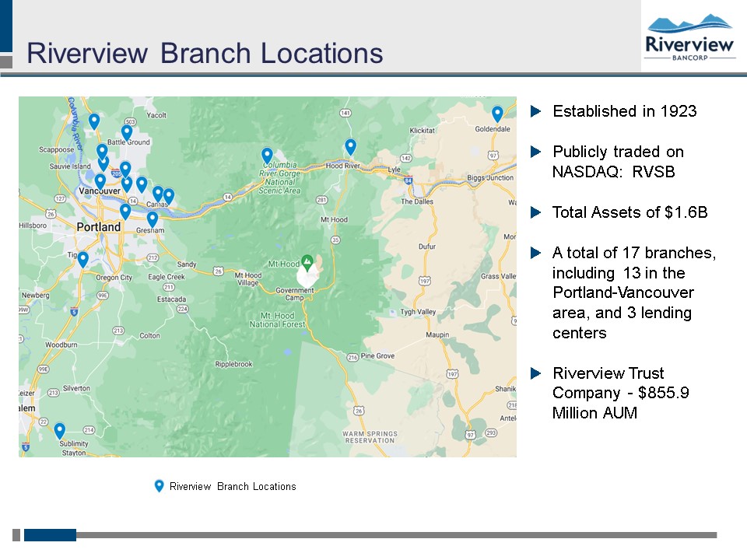Click the route 212 shield near Sandy
747x560 pixels.
point(153,257)
